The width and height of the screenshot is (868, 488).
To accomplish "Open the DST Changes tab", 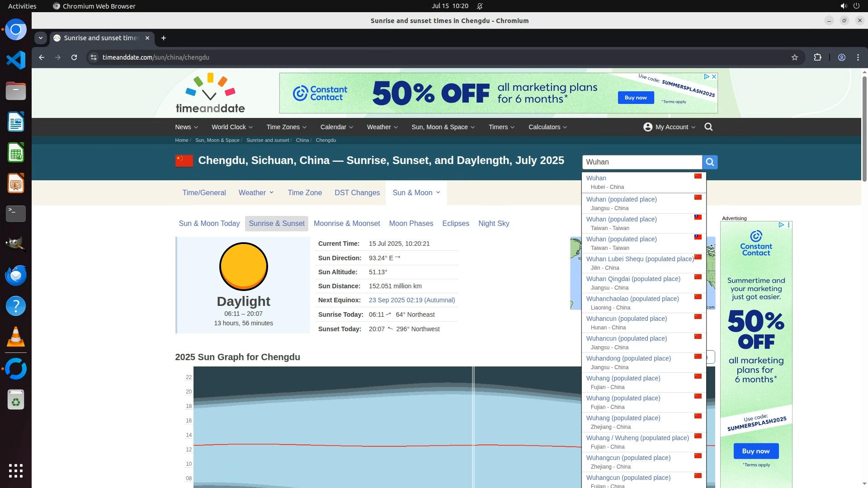I will click(x=357, y=193).
